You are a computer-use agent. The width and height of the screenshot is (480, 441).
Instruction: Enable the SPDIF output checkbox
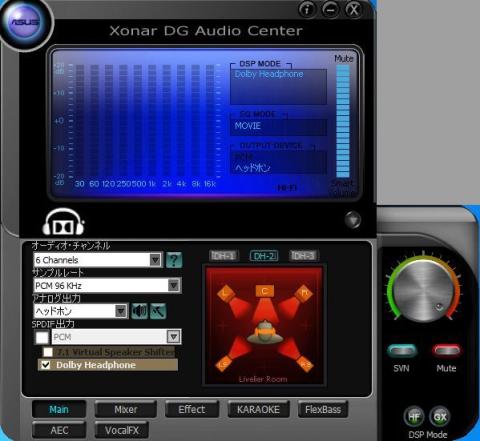coord(42,337)
